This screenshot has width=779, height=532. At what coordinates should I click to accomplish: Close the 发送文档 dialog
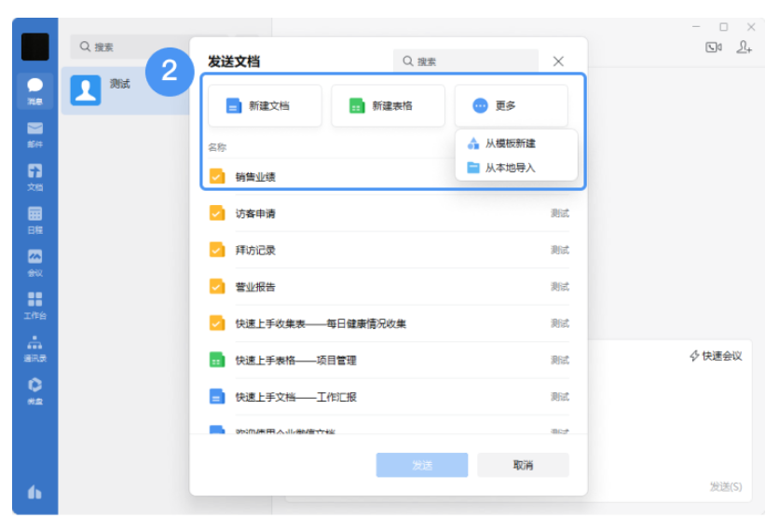(x=558, y=61)
